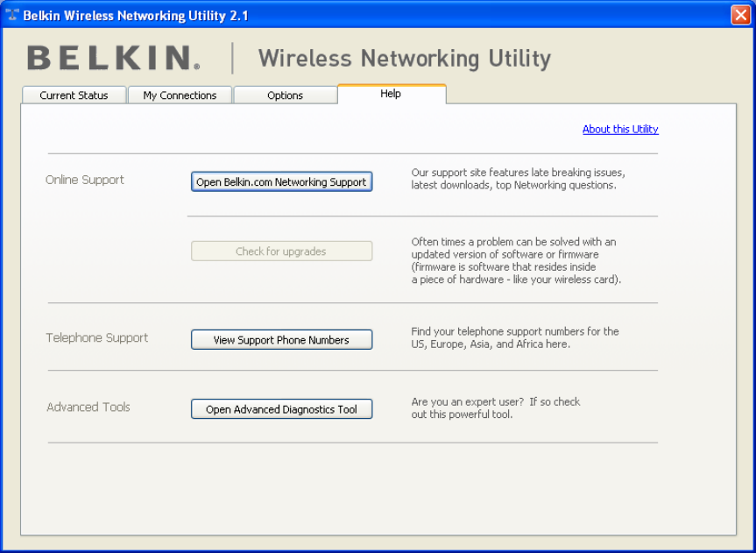
Task: Close the Belkin Wireless Networking Utility window
Action: coord(740,15)
